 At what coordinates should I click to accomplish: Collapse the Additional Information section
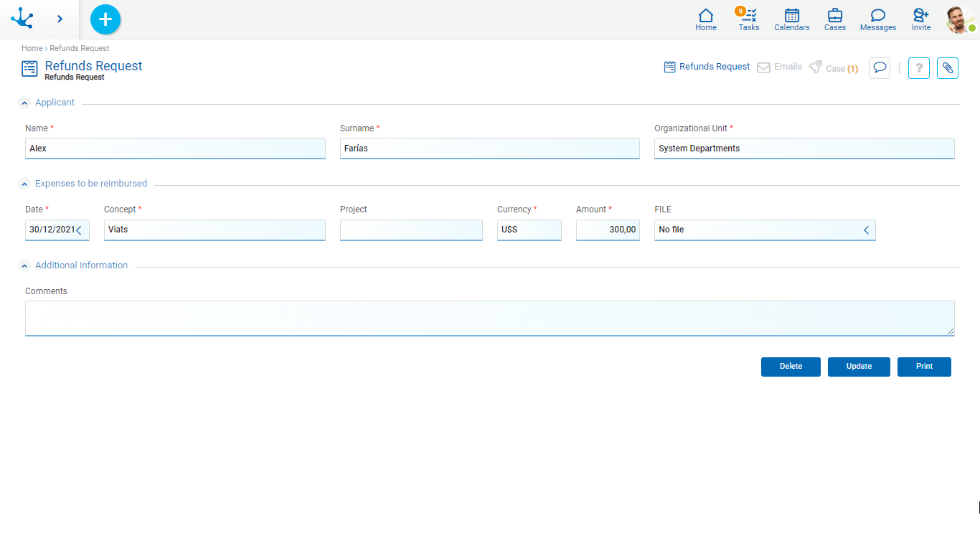click(x=24, y=265)
